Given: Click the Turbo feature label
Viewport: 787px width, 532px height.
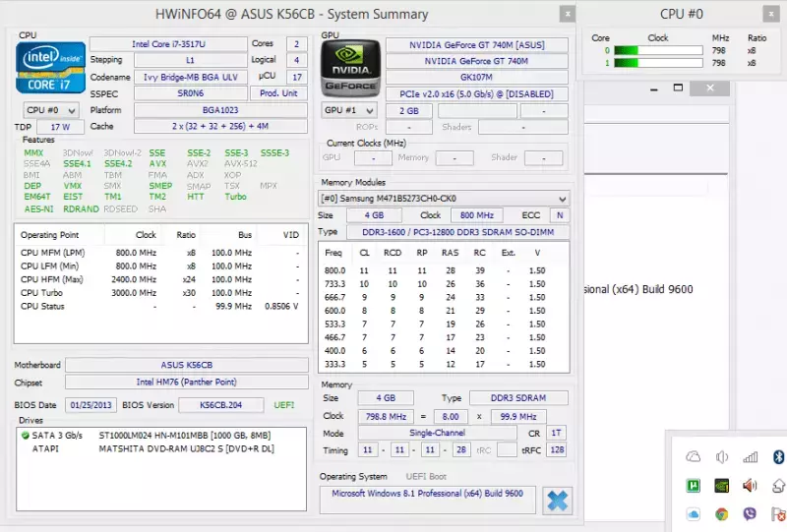Looking at the screenshot, I should pos(235,197).
